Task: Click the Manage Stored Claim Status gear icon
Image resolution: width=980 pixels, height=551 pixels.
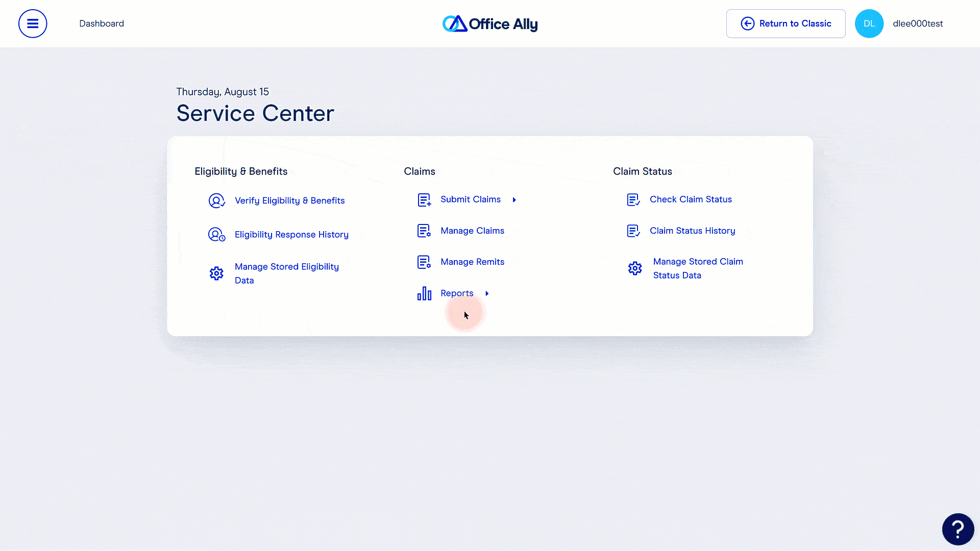Action: tap(635, 268)
